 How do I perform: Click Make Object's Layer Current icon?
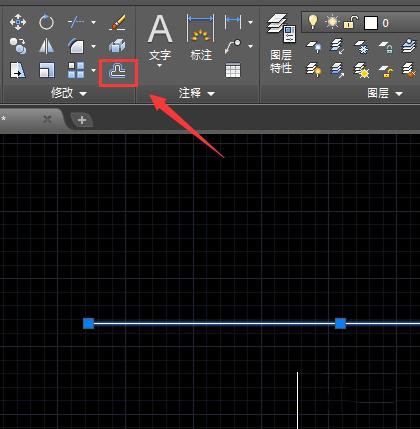[x=409, y=46]
